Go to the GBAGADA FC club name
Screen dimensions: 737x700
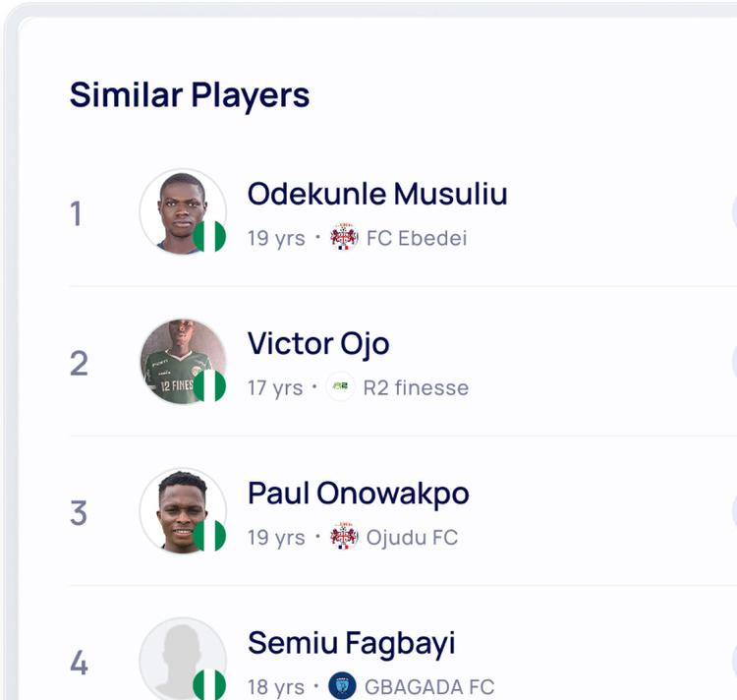[x=429, y=686]
